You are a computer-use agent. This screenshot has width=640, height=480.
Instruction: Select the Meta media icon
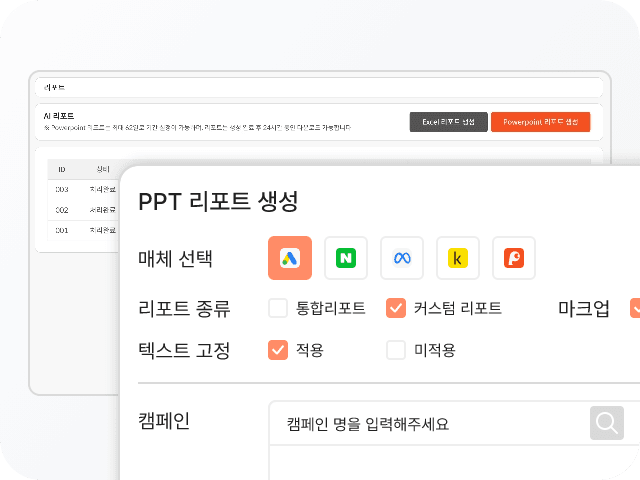coord(402,258)
